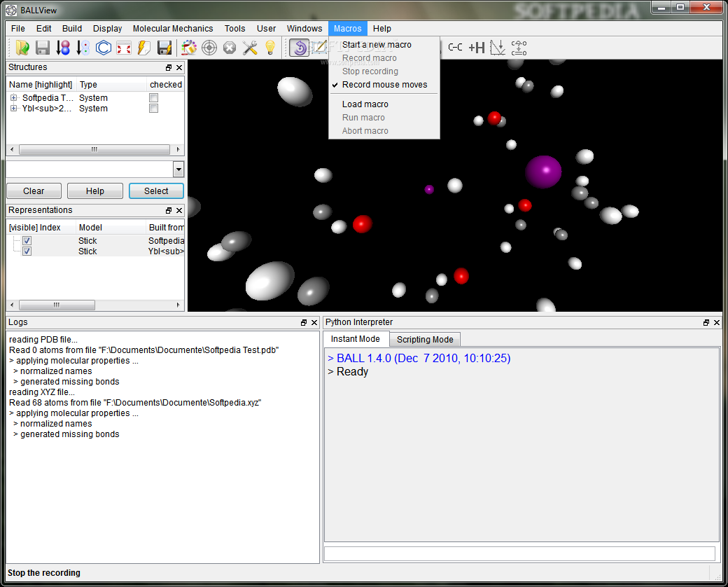The height and width of the screenshot is (587, 728).
Task: Undock the Python Interpreter panel
Action: 706,322
